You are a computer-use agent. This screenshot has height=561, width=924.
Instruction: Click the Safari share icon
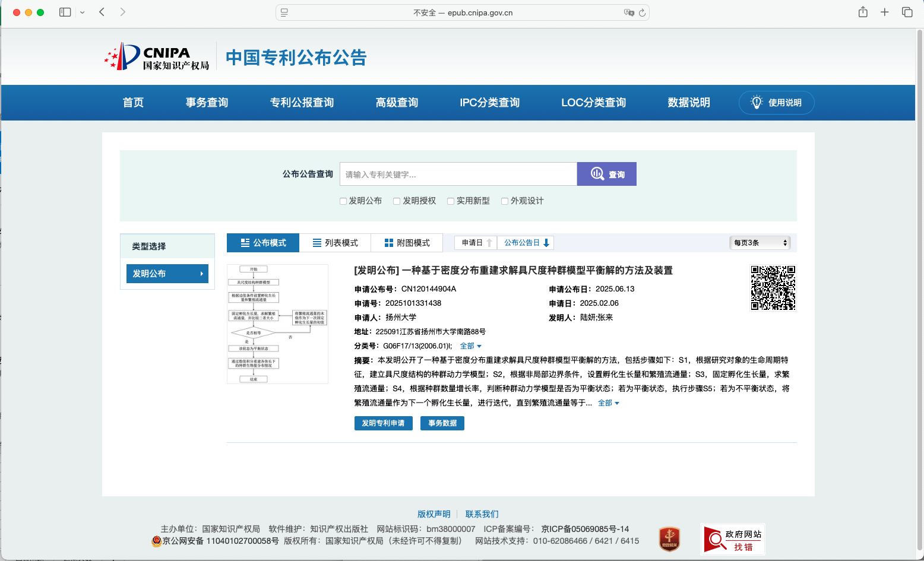863,12
